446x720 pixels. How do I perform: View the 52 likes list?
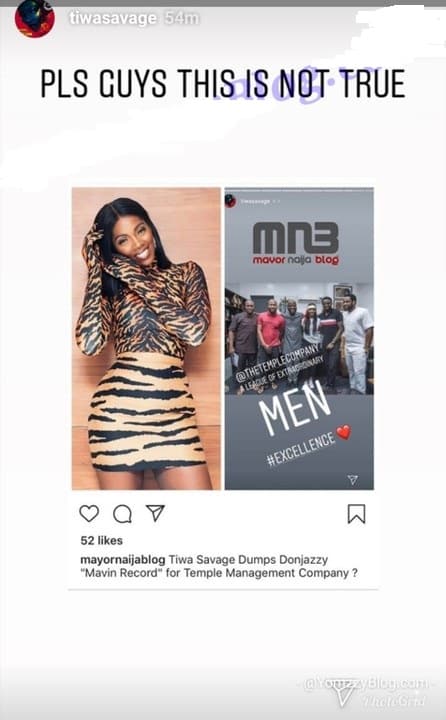[x=102, y=540]
